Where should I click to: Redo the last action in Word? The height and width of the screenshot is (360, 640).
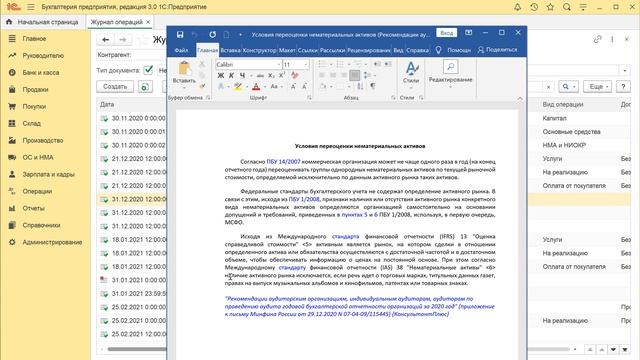click(x=212, y=35)
